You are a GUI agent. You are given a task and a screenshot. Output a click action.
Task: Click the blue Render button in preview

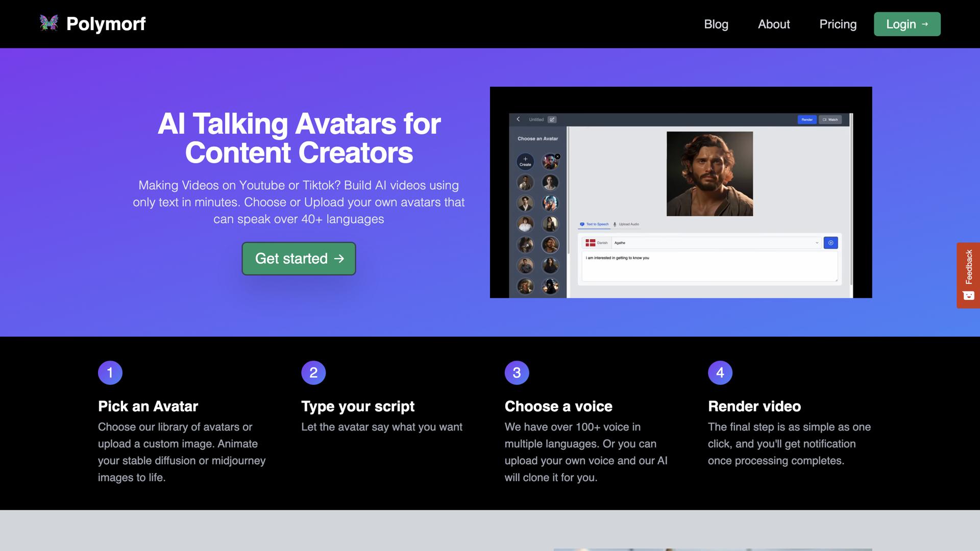806,119
